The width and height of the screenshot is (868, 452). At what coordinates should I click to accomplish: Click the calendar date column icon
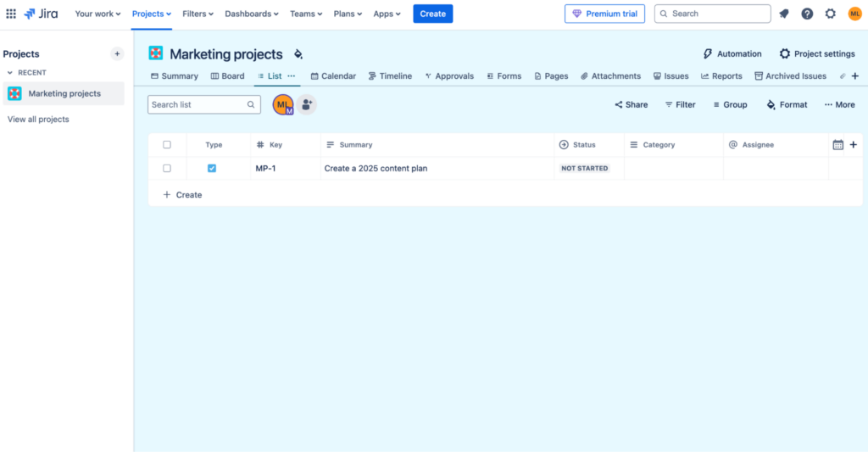[838, 144]
